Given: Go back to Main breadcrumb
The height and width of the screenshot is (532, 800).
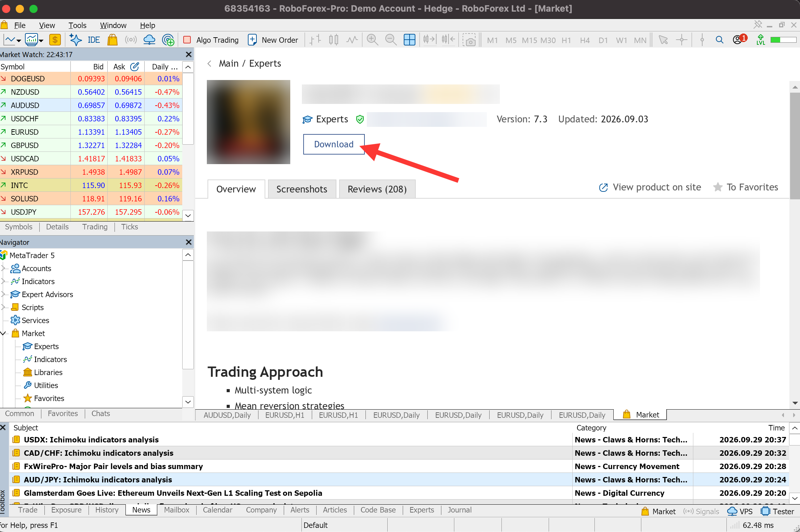Looking at the screenshot, I should click(229, 64).
